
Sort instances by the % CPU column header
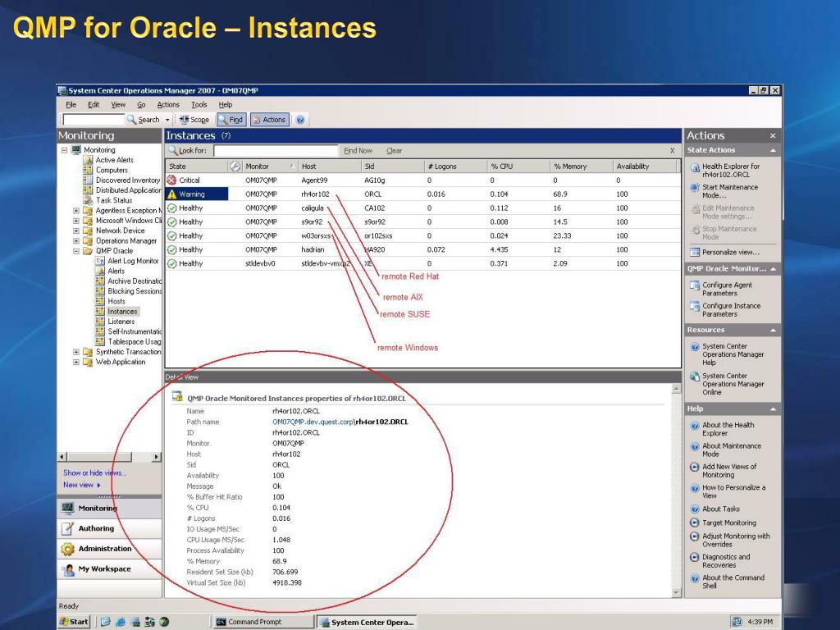(x=518, y=167)
